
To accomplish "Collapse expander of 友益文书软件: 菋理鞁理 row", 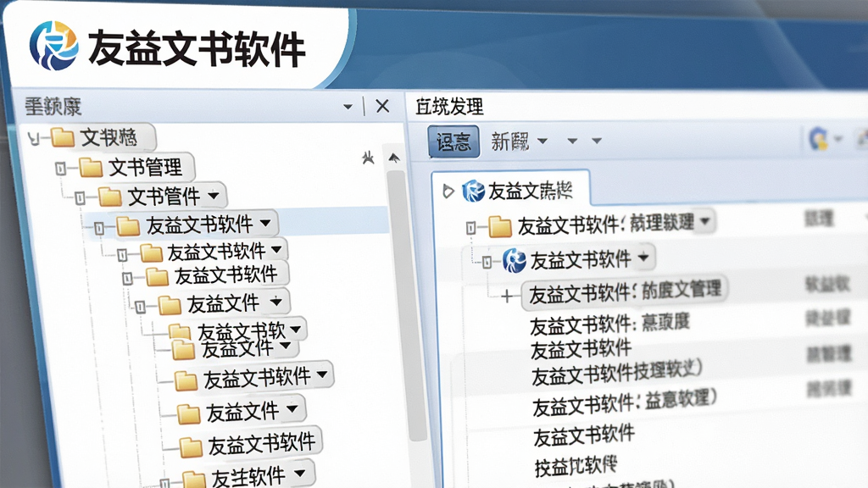I will 470,227.
